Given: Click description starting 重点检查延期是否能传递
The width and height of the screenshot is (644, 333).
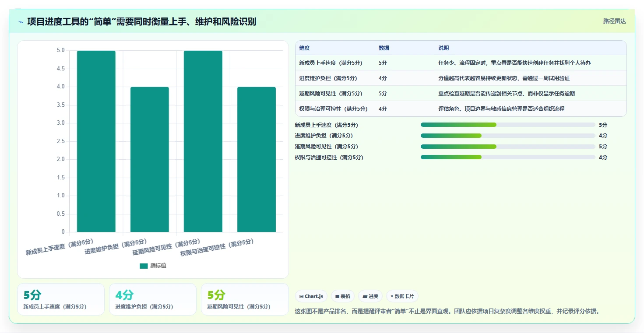Looking at the screenshot, I should 507,94.
